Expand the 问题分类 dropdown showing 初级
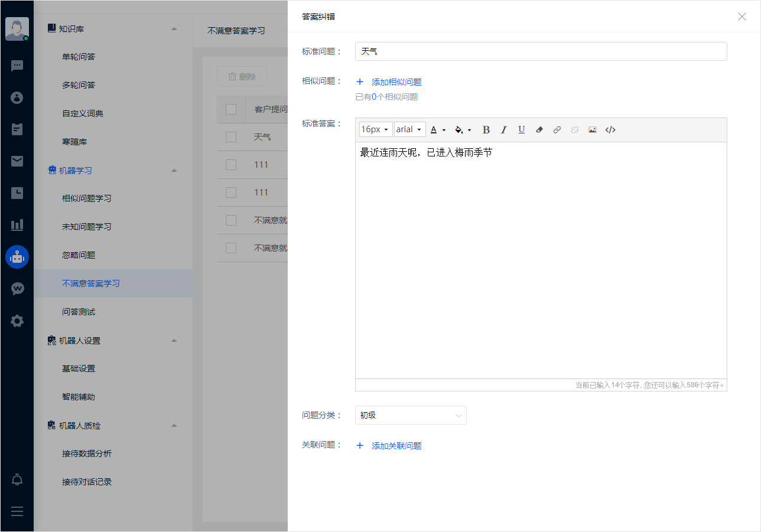 pyautogui.click(x=411, y=415)
